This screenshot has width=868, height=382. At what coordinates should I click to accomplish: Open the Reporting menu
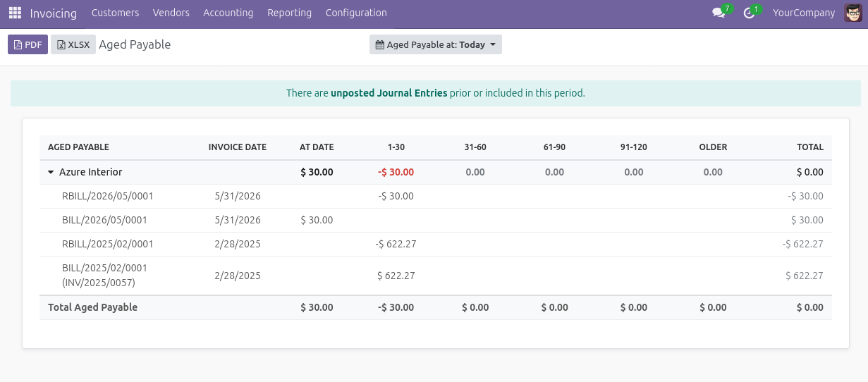click(289, 13)
